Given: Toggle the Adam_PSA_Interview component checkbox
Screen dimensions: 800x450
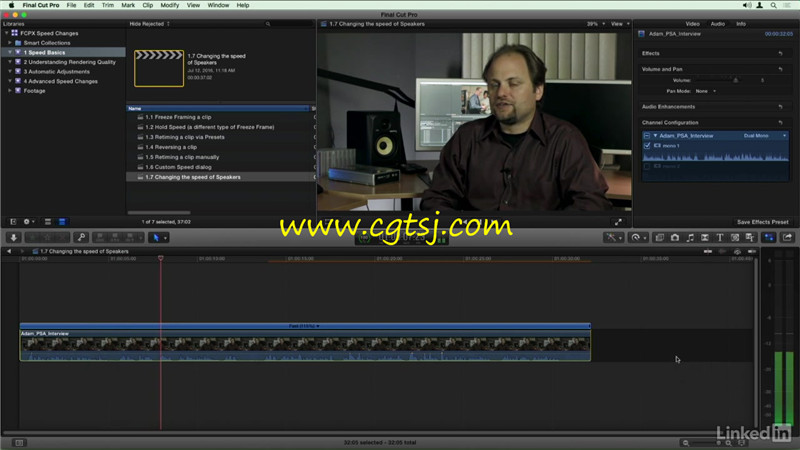Looking at the screenshot, I should [647, 136].
